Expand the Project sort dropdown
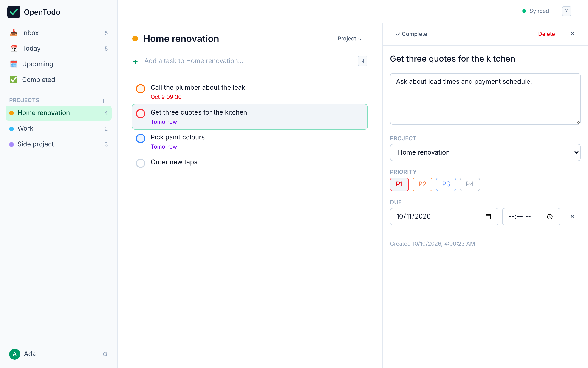Image resolution: width=588 pixels, height=368 pixels. point(349,39)
